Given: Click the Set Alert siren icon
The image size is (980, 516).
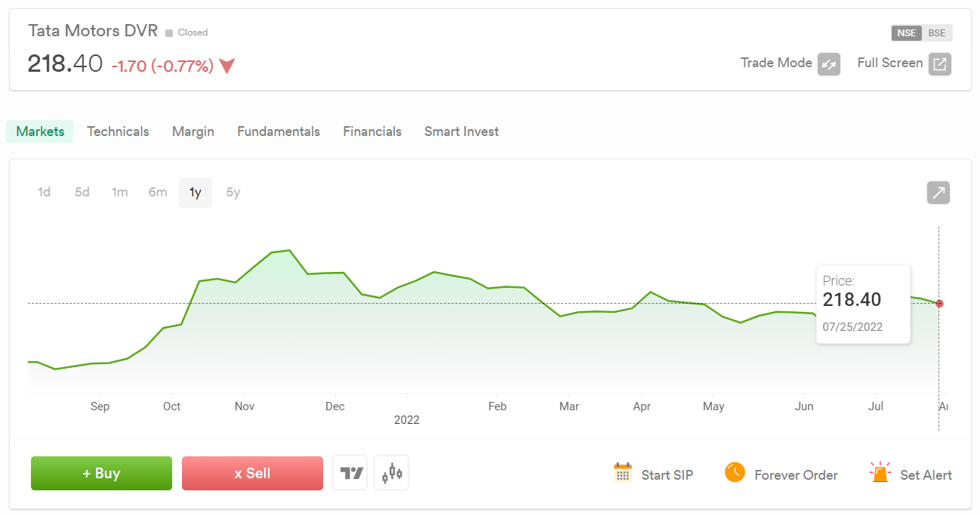Looking at the screenshot, I should coord(880,472).
